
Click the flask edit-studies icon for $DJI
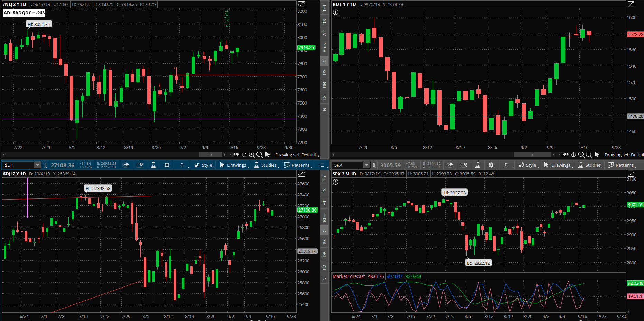click(153, 165)
